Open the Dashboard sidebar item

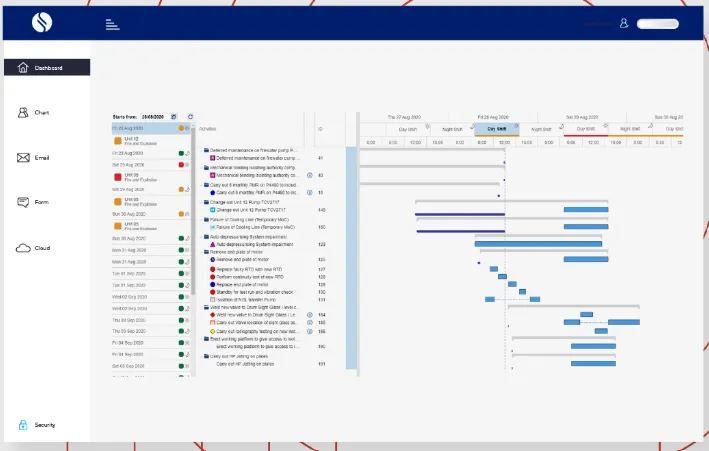pos(47,67)
